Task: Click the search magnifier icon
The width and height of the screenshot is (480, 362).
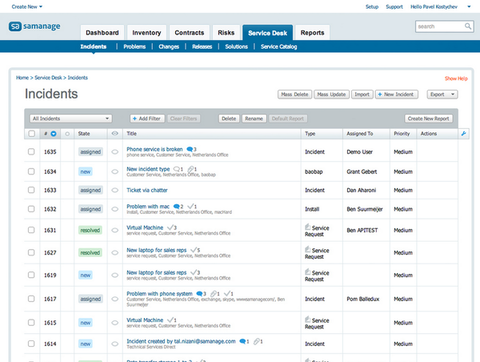Action: pyautogui.click(x=468, y=26)
